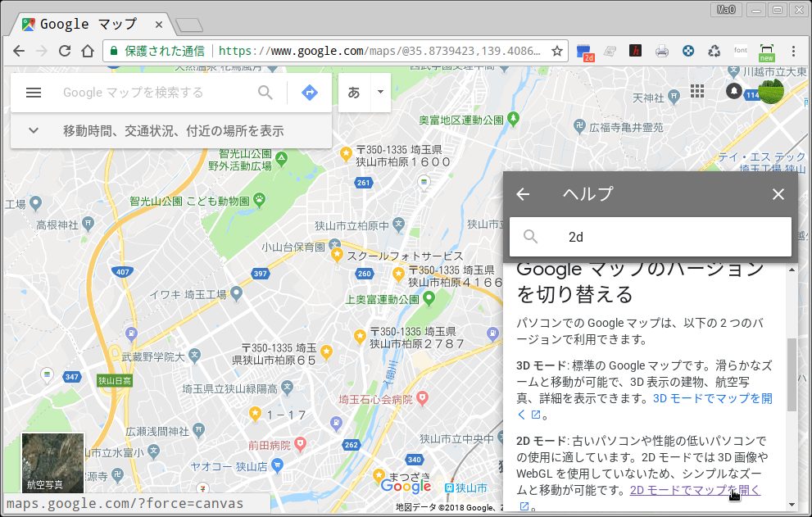The width and height of the screenshot is (812, 517).
Task: Select the 天神社 shrine marker
Action: click(x=674, y=96)
